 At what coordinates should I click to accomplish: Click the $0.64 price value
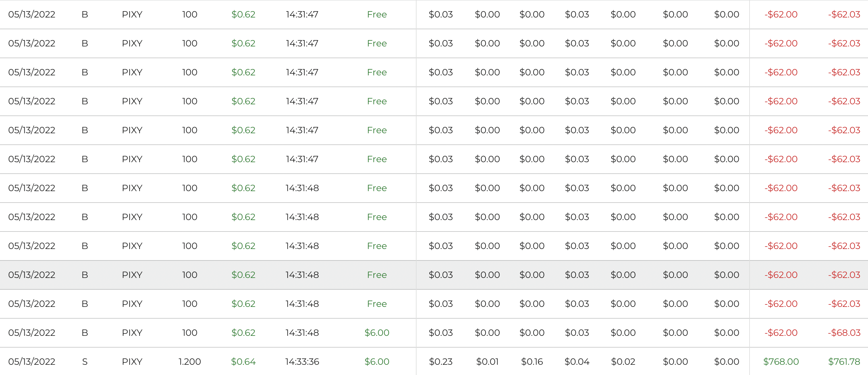243,361
